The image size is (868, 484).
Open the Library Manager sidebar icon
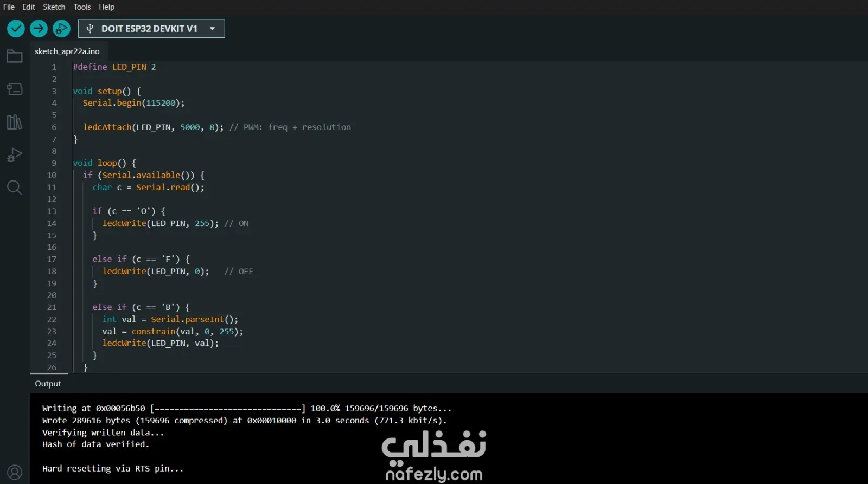(15, 122)
